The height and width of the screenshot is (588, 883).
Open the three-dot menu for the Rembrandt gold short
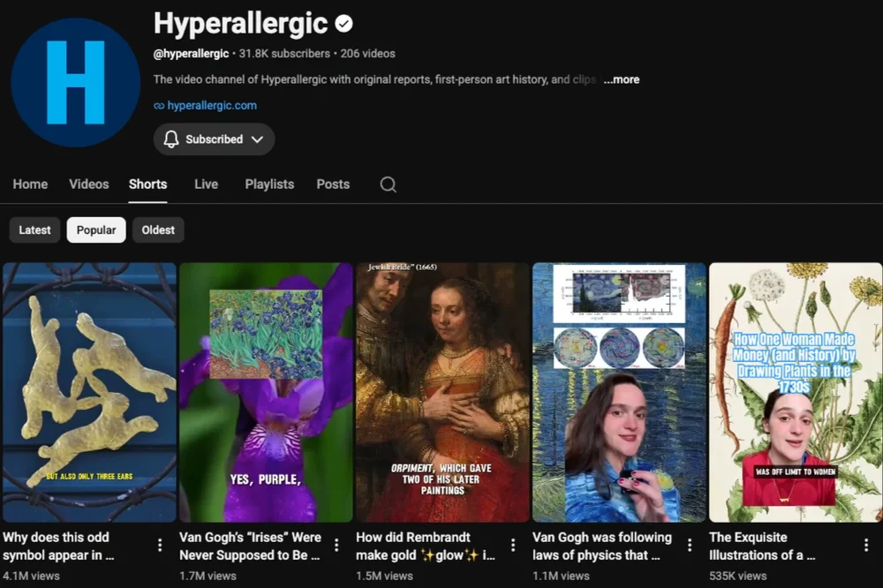513,545
